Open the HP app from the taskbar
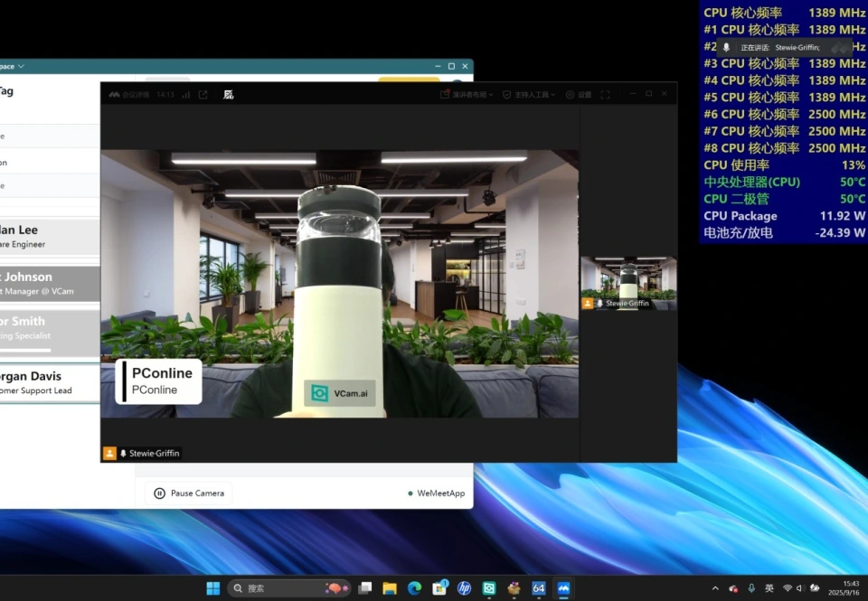 click(x=464, y=588)
